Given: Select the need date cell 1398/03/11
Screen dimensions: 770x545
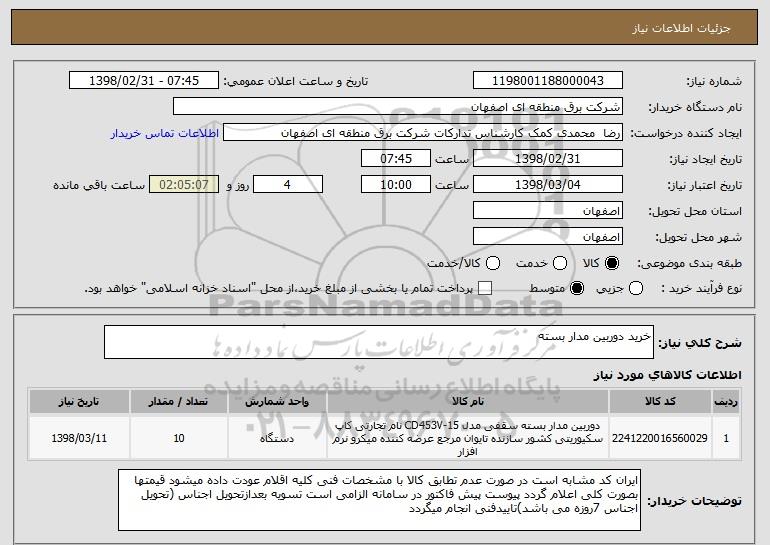Looking at the screenshot, I should [79, 438].
